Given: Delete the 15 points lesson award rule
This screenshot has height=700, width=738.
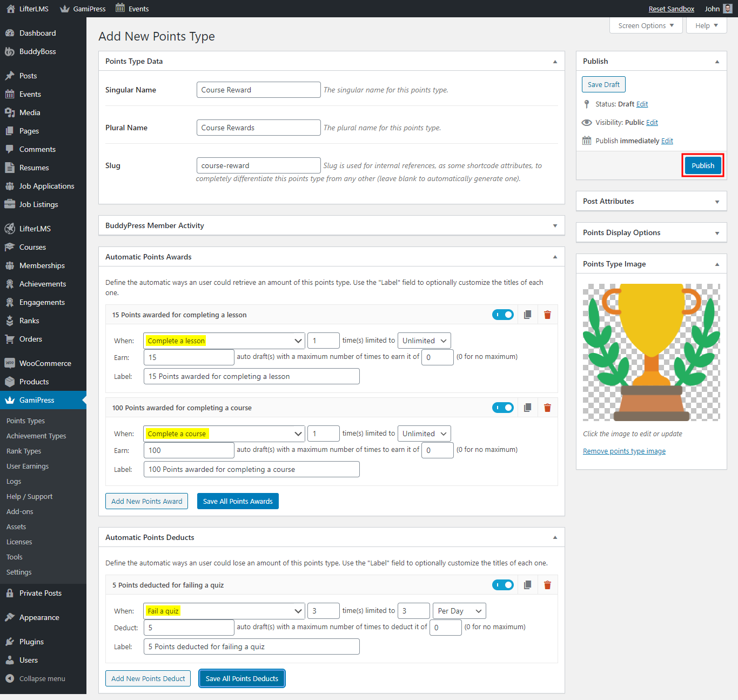Looking at the screenshot, I should click(x=547, y=314).
